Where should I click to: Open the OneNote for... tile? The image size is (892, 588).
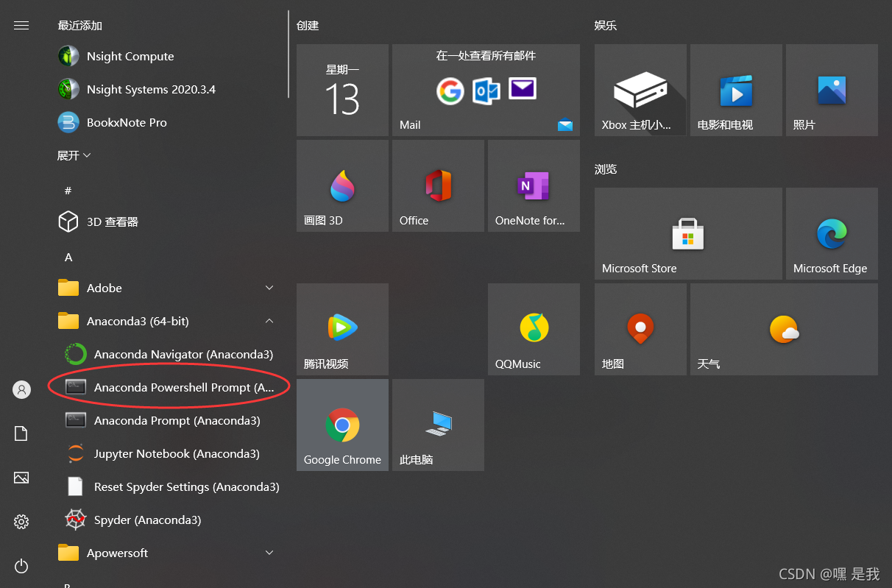(x=534, y=185)
